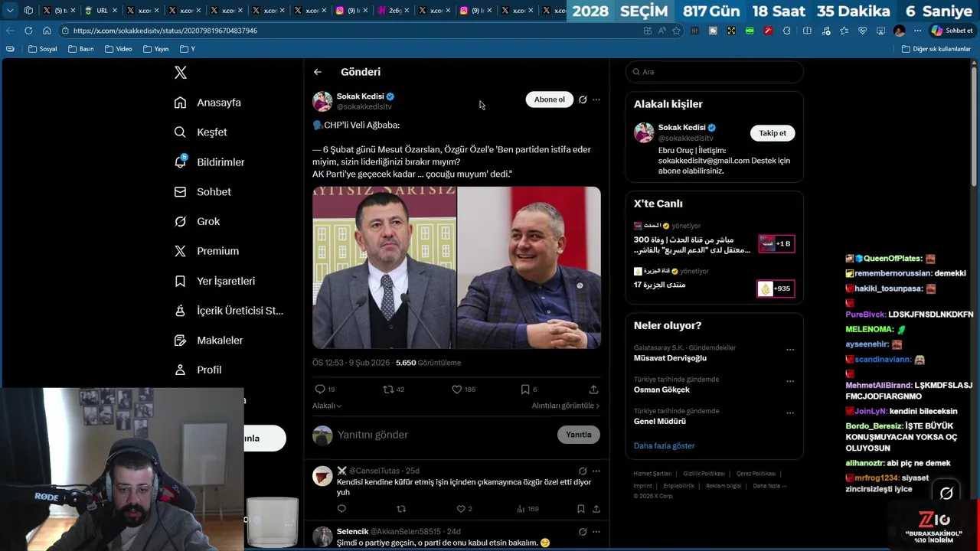Click Abone ol button on the post
The image size is (980, 551).
pyautogui.click(x=549, y=99)
